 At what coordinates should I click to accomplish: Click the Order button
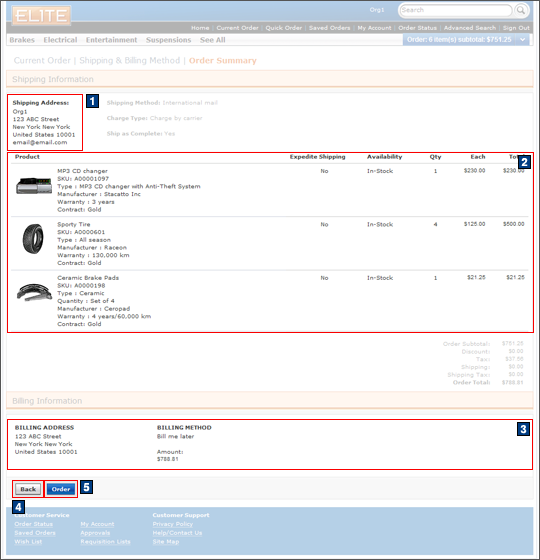pos(61,489)
